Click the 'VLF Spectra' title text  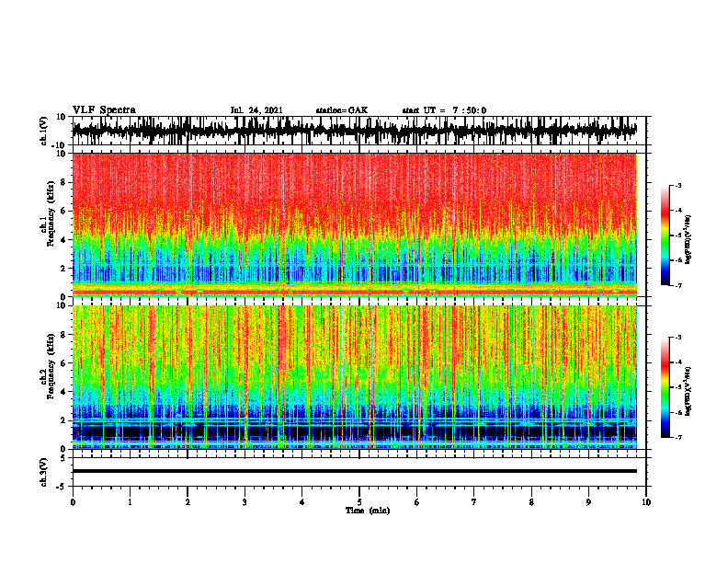[x=104, y=110]
